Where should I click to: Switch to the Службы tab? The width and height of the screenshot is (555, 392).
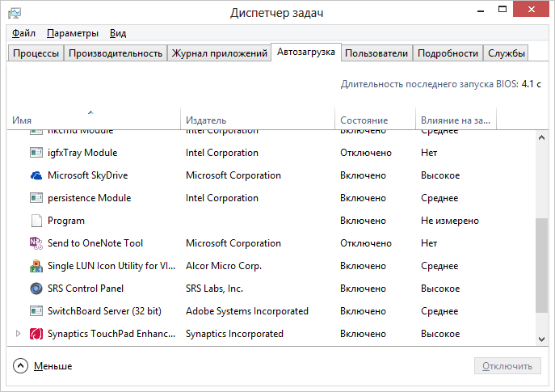pyautogui.click(x=507, y=53)
